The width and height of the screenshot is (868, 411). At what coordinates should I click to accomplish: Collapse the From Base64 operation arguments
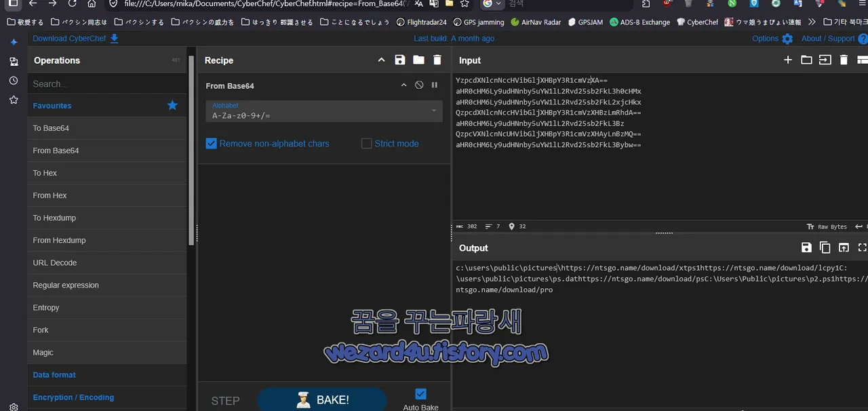click(404, 85)
